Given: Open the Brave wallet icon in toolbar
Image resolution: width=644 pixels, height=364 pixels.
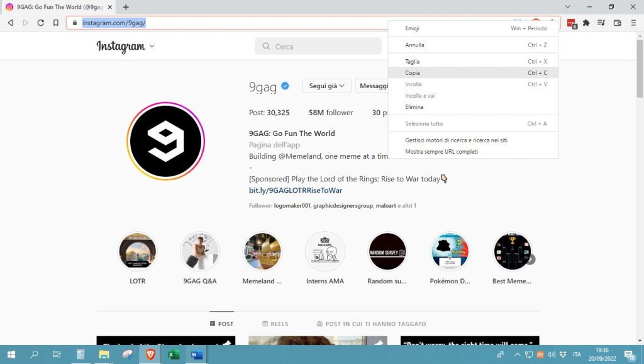Looking at the screenshot, I should pos(617,23).
